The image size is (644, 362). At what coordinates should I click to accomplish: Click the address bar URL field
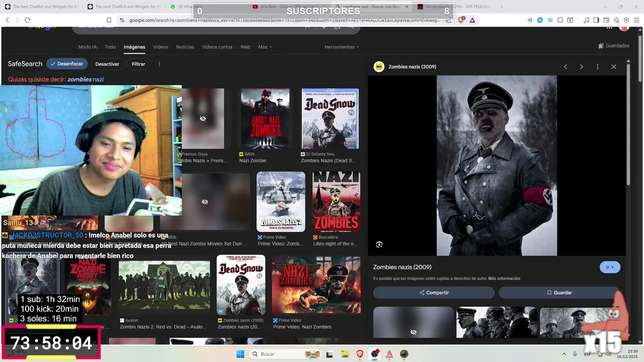[284, 20]
